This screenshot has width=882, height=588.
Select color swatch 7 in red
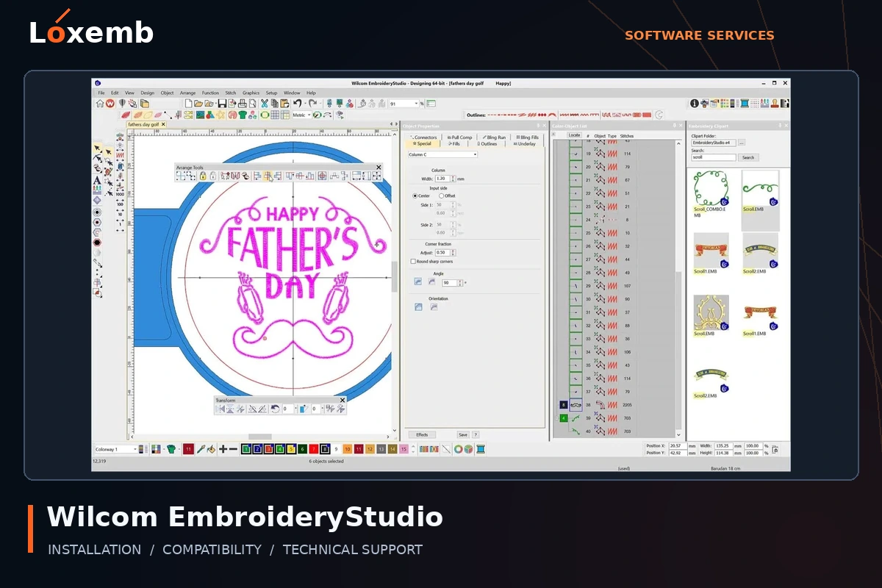[x=313, y=449]
